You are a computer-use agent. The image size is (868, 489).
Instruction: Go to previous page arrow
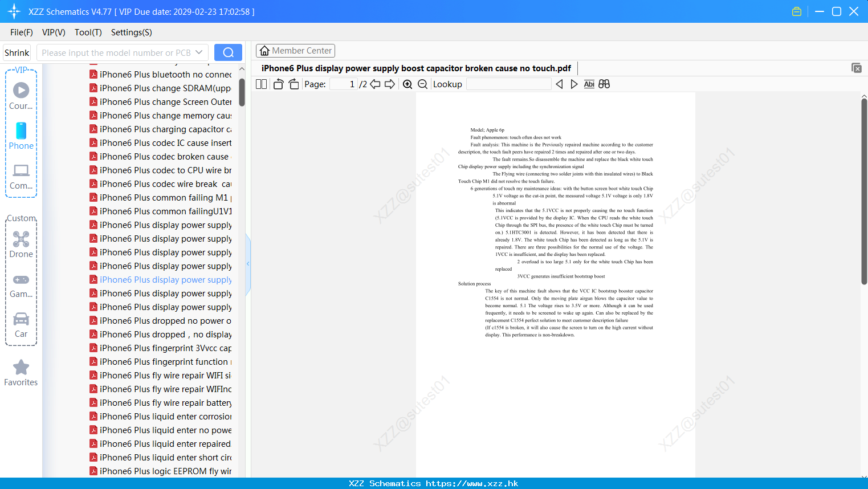pos(375,84)
